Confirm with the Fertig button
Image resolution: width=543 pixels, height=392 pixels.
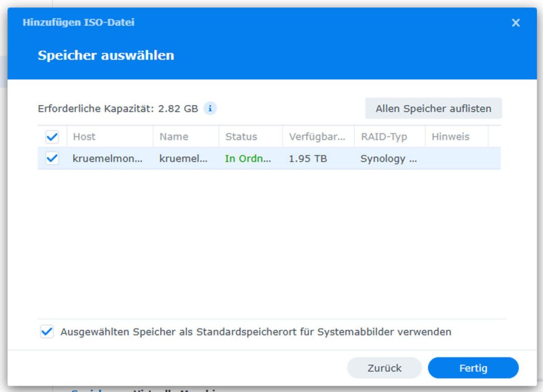tap(473, 368)
